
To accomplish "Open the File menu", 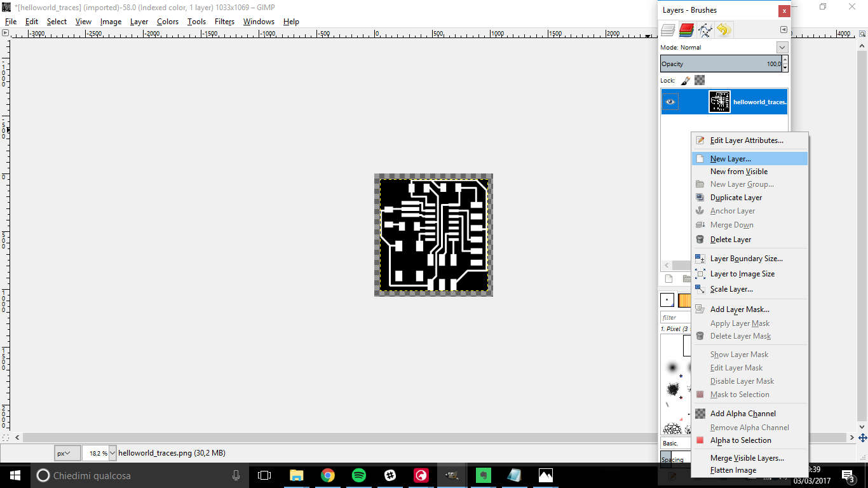I will (11, 22).
